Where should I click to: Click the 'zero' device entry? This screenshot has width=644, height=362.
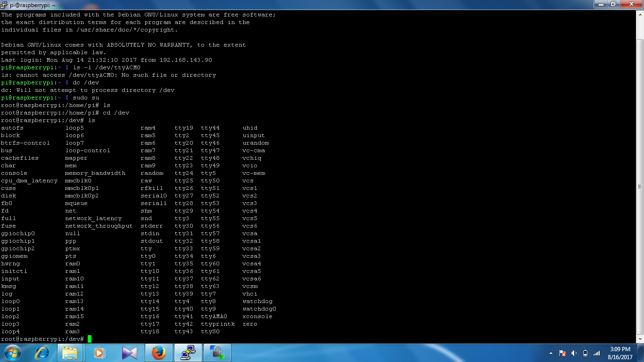click(250, 324)
